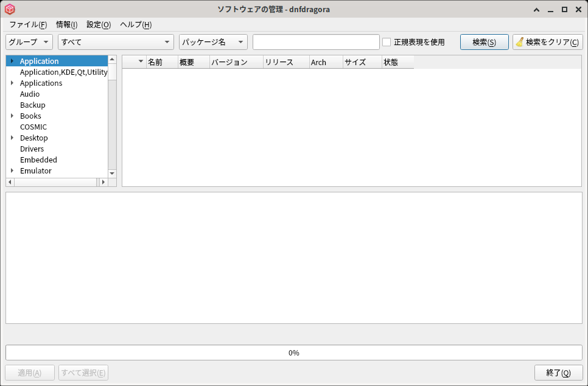This screenshot has width=588, height=386.
Task: Click the すべて選択(E) button
Action: click(83, 373)
